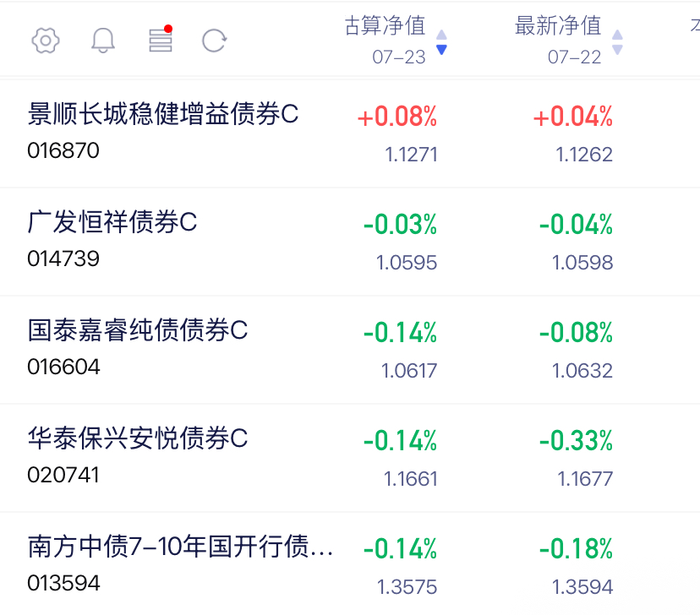Open fund 景顺长城稳健增益债券C

[x=163, y=114]
